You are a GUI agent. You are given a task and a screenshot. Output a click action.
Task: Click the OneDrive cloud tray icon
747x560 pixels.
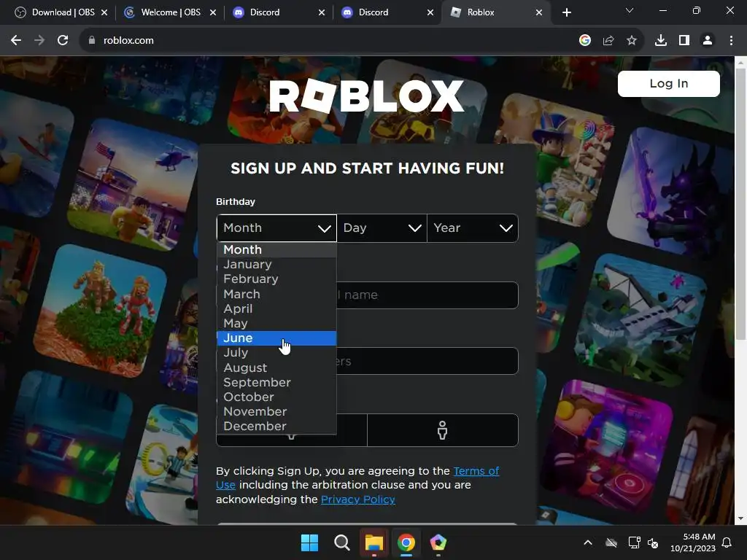pos(611,542)
